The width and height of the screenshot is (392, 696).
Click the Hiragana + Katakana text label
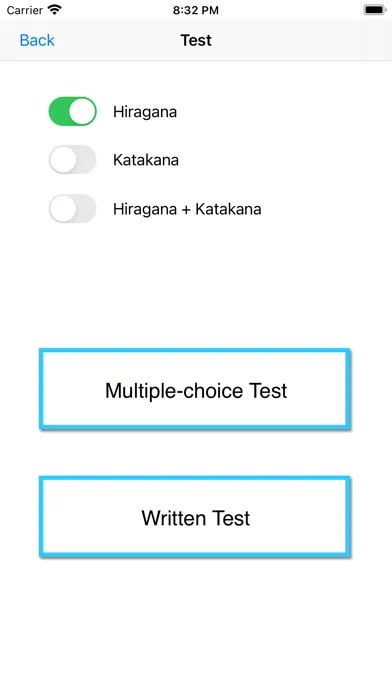[187, 209]
